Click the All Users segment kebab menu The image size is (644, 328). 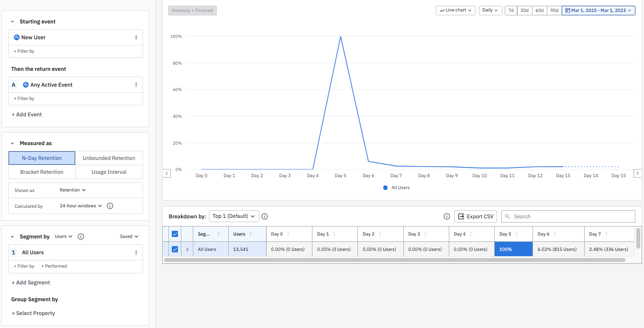136,252
